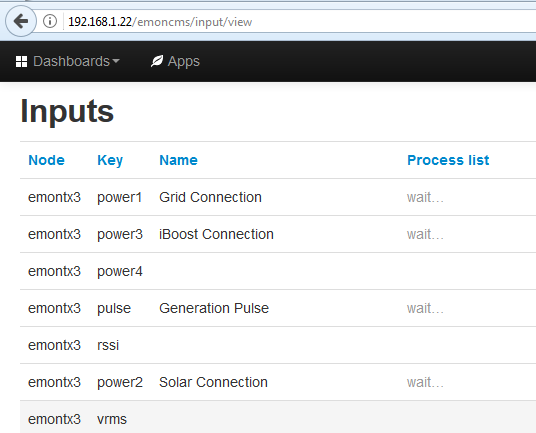This screenshot has height=433, width=536.
Task: Click the Dashboards grid icon
Action: point(22,62)
